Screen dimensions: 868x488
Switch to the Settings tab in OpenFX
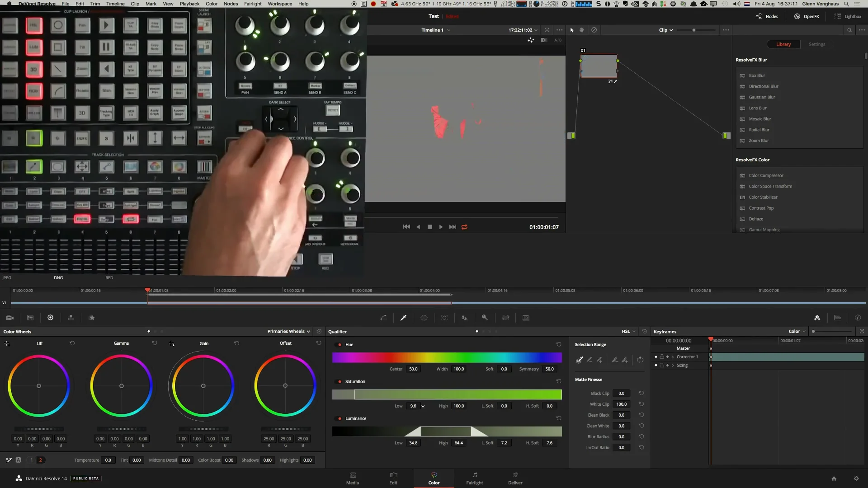tap(817, 44)
